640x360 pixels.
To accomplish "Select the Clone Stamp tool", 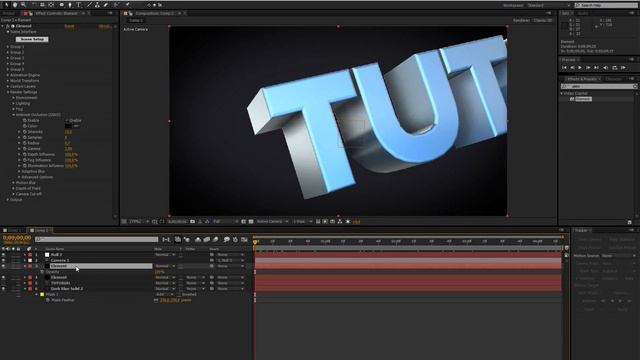I will [97, 5].
